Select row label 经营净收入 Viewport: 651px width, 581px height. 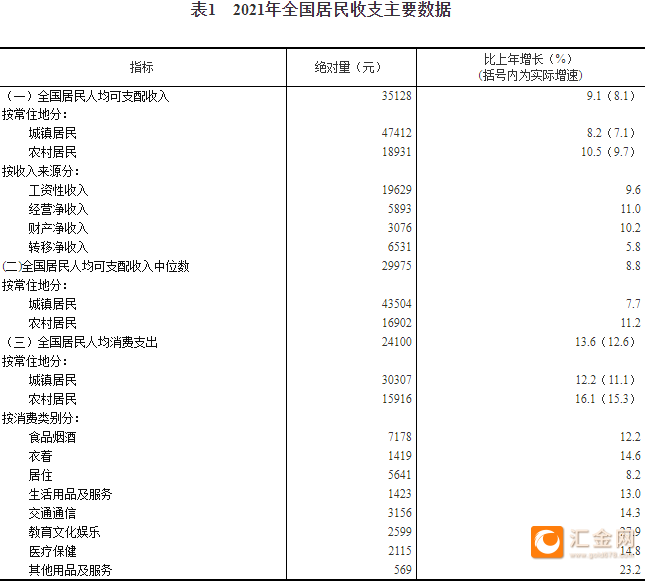pyautogui.click(x=58, y=209)
